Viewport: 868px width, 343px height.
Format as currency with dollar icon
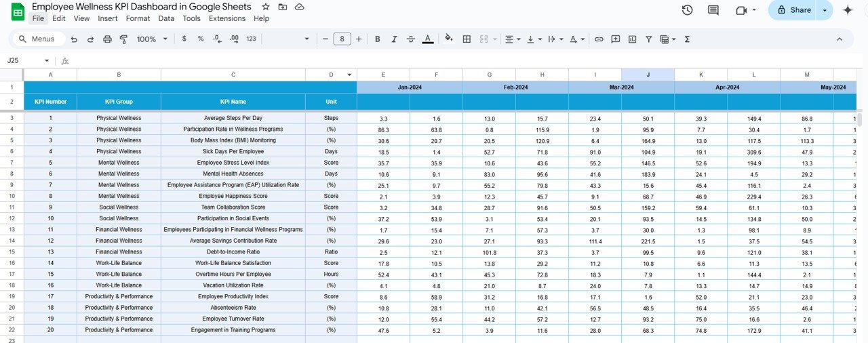[184, 39]
